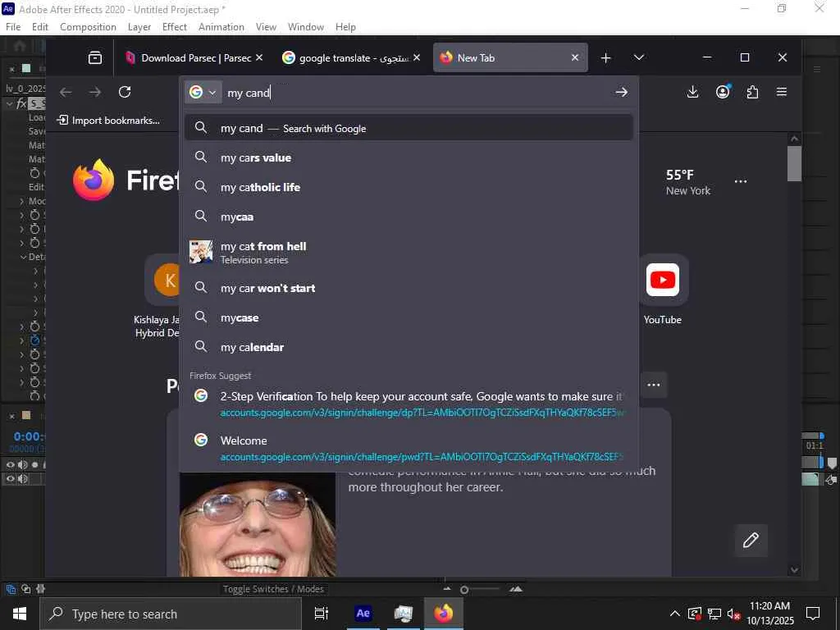Reload the page with the refresh icon
This screenshot has width=840, height=630.
[x=125, y=92]
